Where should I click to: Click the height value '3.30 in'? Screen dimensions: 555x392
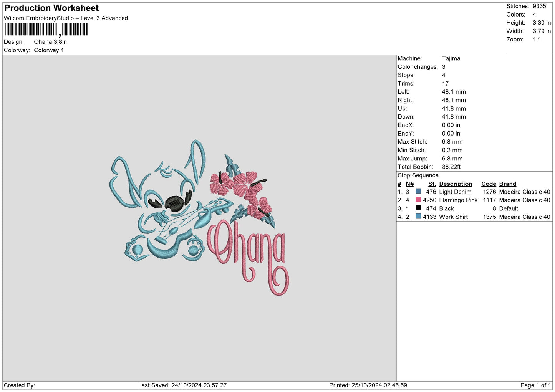pyautogui.click(x=542, y=23)
